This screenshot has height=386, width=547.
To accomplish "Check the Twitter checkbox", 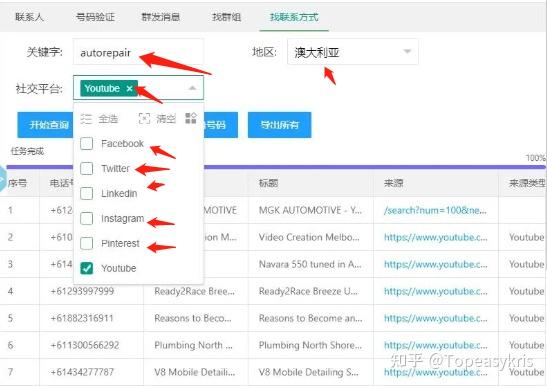I will 87,169.
